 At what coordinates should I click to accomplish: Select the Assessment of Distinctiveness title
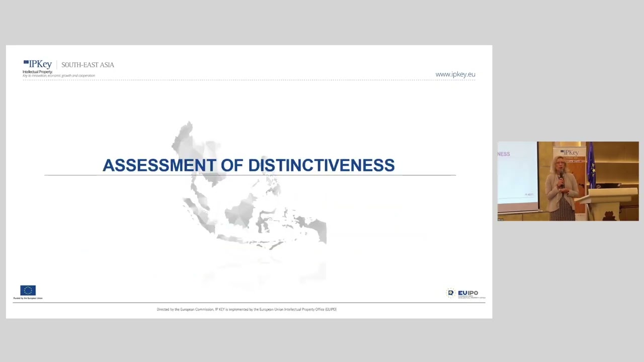click(x=249, y=165)
